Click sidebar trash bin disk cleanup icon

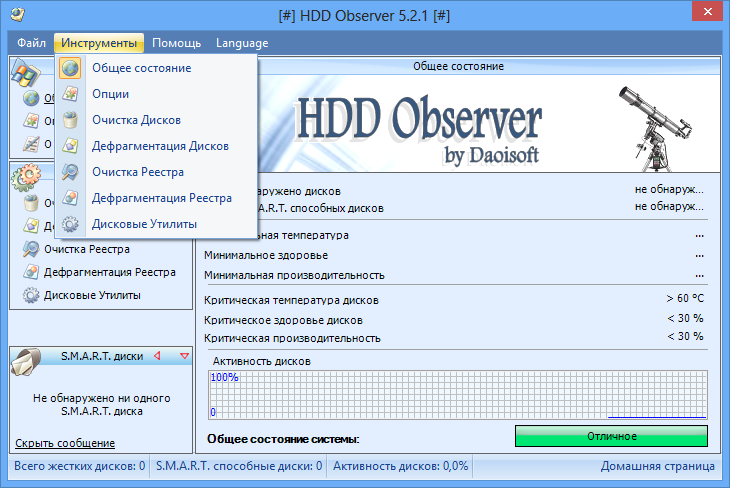click(31, 203)
